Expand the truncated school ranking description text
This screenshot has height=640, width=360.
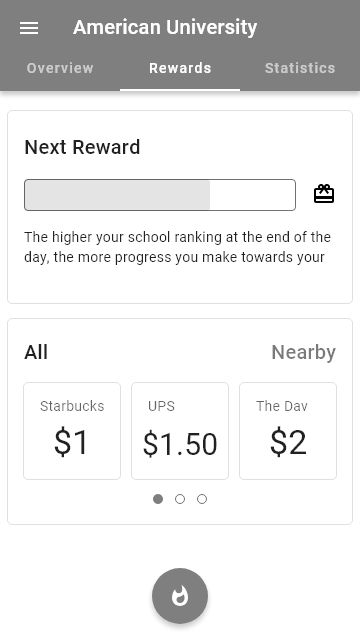click(178, 247)
